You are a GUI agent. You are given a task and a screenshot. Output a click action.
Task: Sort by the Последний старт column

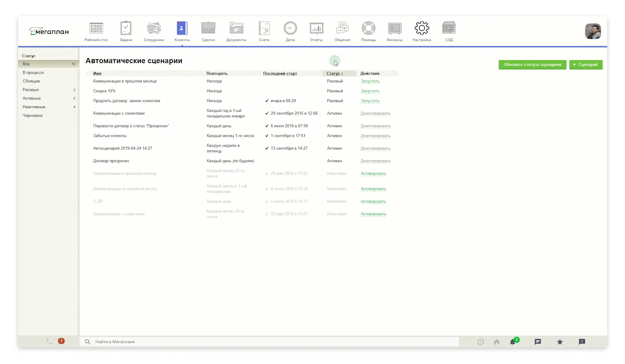tap(280, 74)
